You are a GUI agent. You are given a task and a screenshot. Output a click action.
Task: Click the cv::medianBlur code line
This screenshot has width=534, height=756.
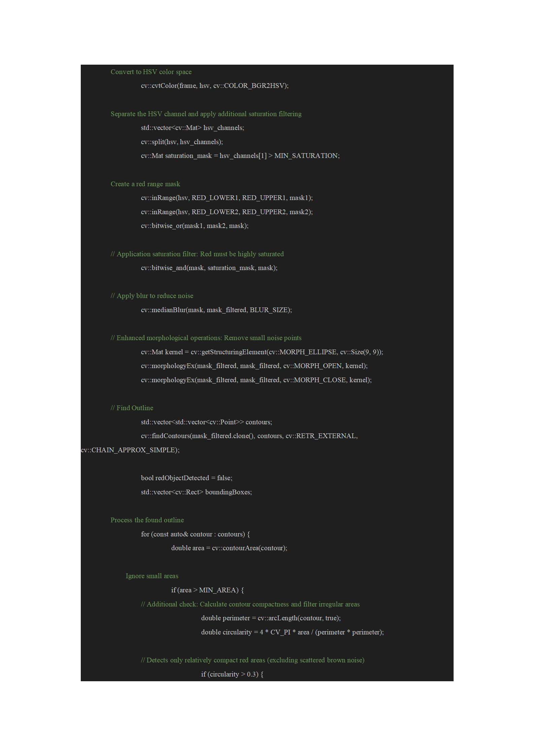(x=216, y=310)
